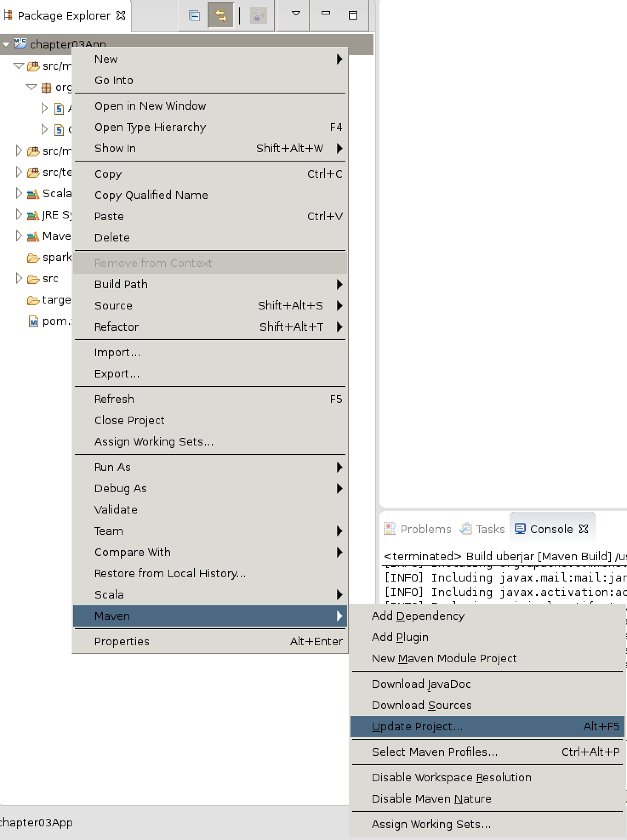Expand the second Scala file under org
This screenshot has width=627, height=840.
click(45, 129)
